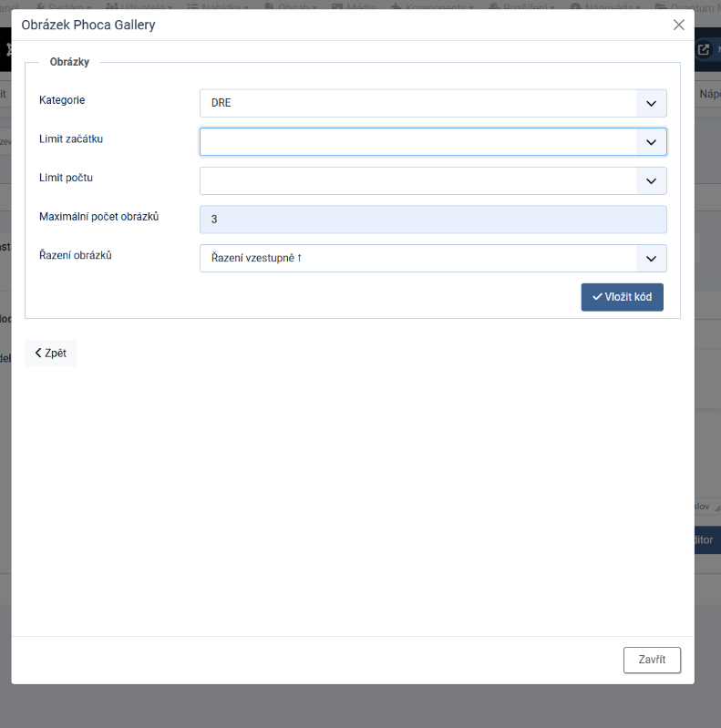Viewport: 721px width, 728px height.
Task: Click the Limit začátku label
Action: coord(71,138)
